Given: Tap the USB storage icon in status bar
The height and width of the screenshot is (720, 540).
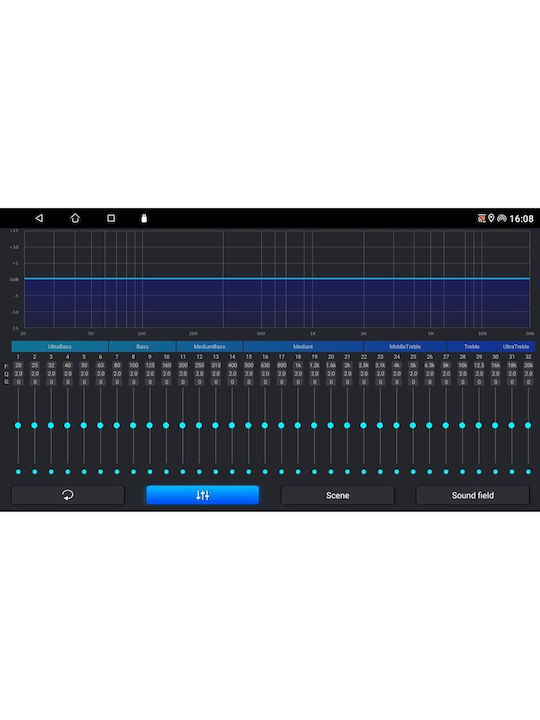Looking at the screenshot, I should click(x=144, y=218).
